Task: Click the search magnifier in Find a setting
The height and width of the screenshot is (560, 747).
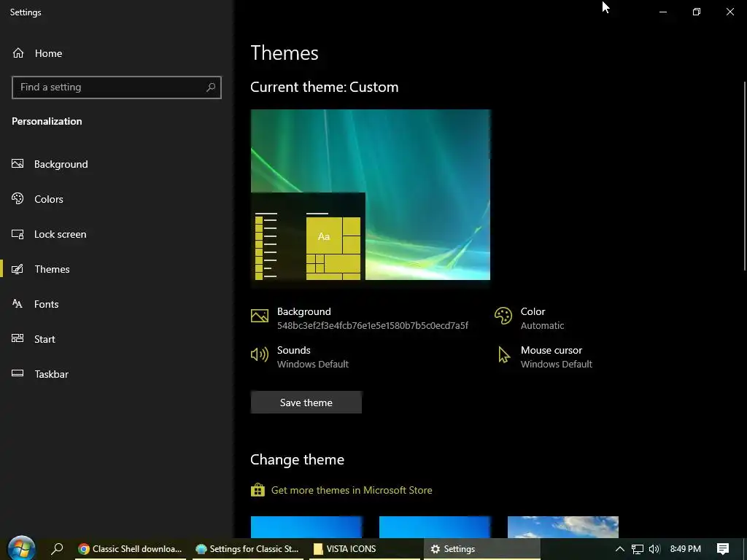Action: coord(211,87)
